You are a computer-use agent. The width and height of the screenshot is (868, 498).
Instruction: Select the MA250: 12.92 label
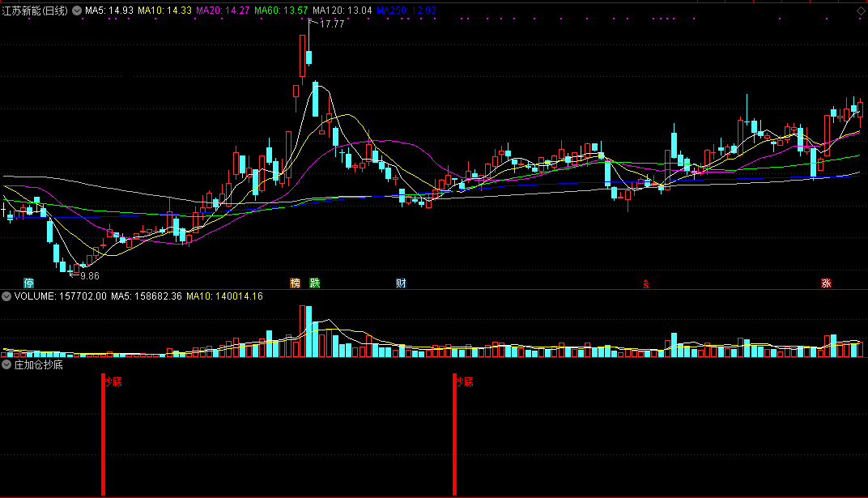point(406,11)
